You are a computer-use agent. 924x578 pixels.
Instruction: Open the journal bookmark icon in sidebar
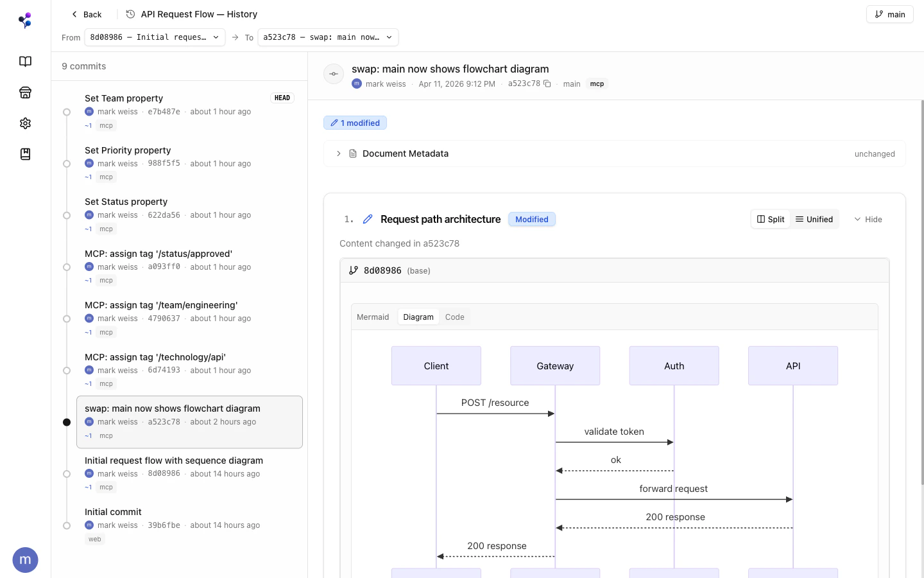click(x=25, y=154)
